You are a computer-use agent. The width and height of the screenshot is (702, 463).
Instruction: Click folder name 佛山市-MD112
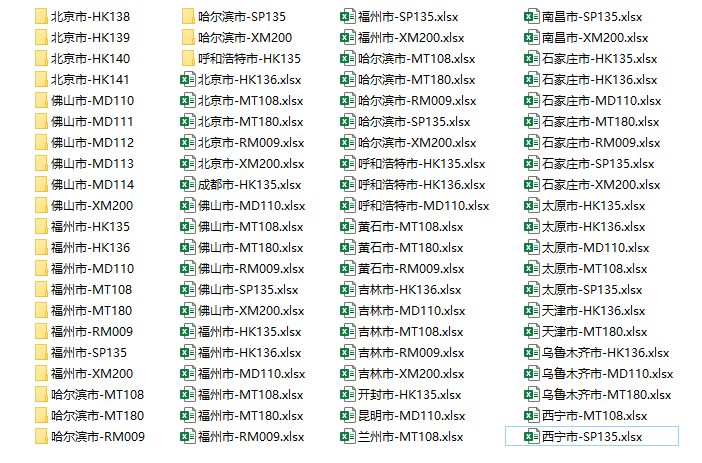click(92, 143)
